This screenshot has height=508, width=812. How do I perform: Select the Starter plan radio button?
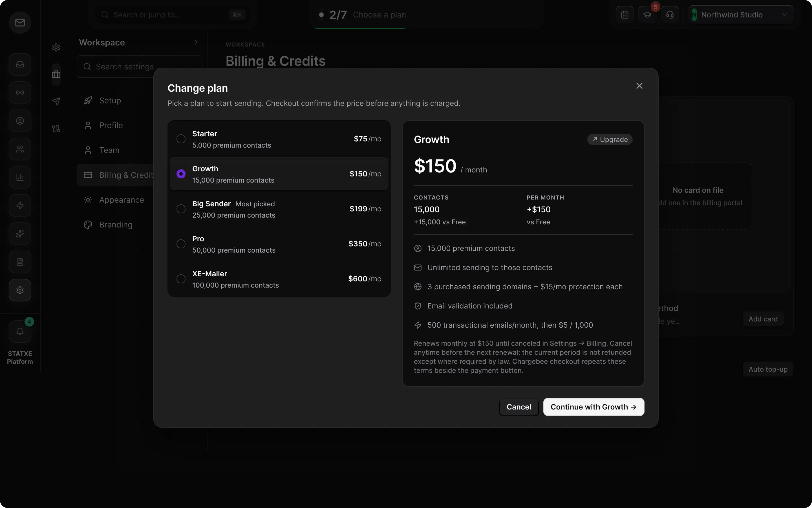point(181,139)
